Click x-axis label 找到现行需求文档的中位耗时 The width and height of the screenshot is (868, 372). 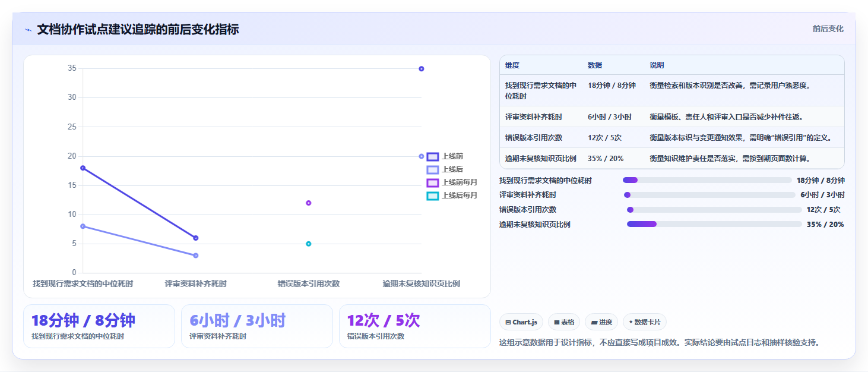tap(83, 284)
